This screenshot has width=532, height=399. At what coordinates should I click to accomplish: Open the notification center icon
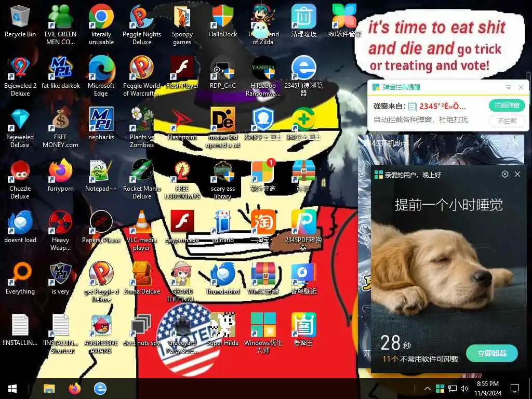(x=515, y=389)
